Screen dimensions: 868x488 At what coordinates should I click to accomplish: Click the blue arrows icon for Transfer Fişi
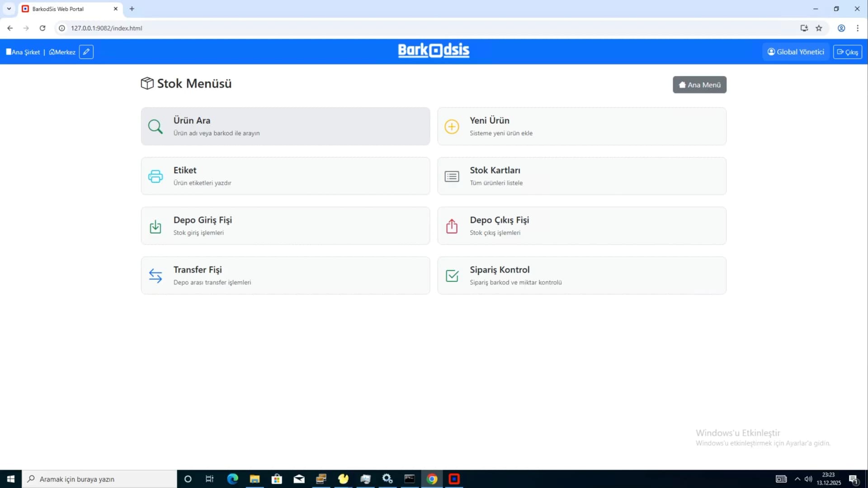(155, 276)
